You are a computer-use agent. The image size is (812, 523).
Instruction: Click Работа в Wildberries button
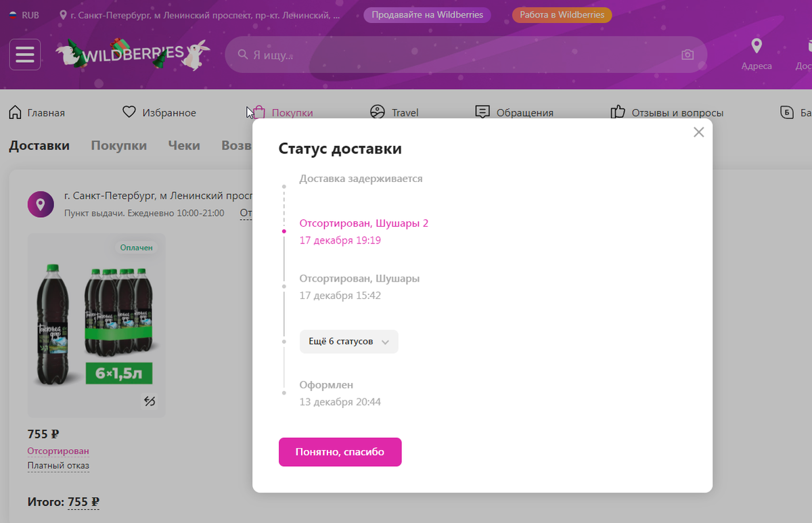(562, 15)
